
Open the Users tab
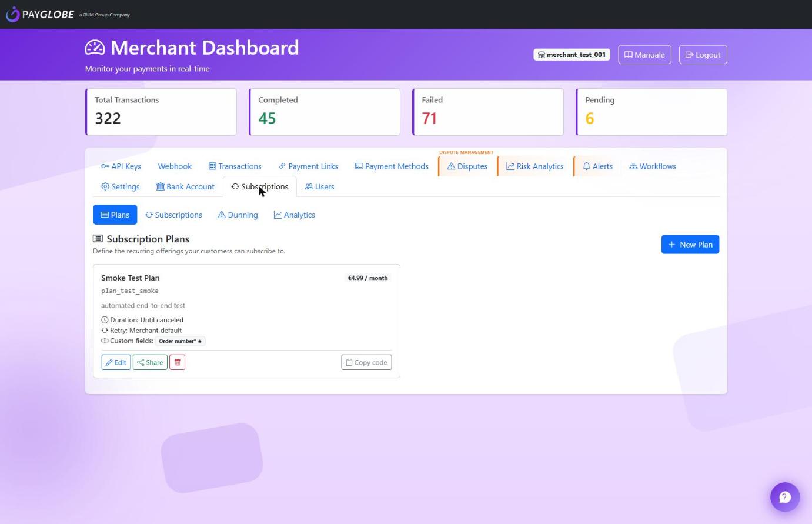320,186
